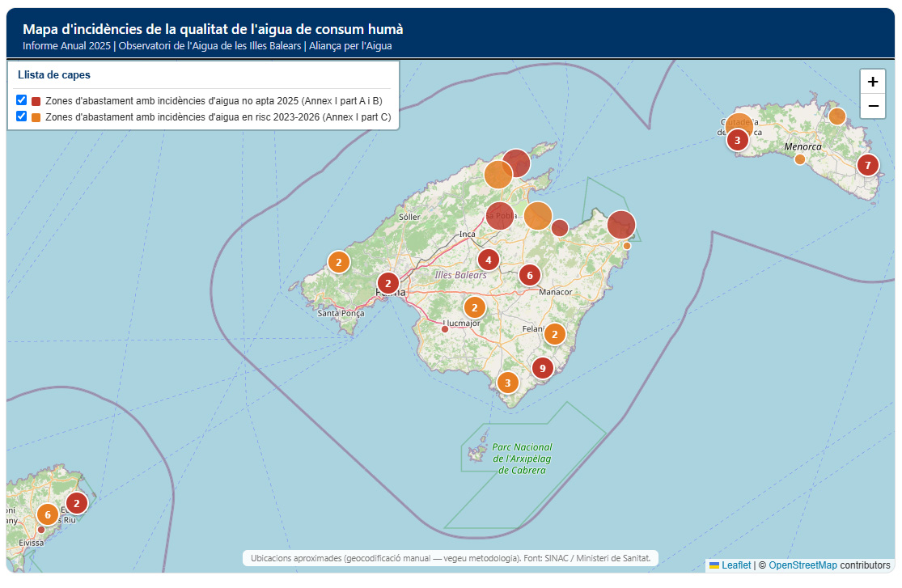Click the 'Llista de capes' panel heading

(x=54, y=74)
